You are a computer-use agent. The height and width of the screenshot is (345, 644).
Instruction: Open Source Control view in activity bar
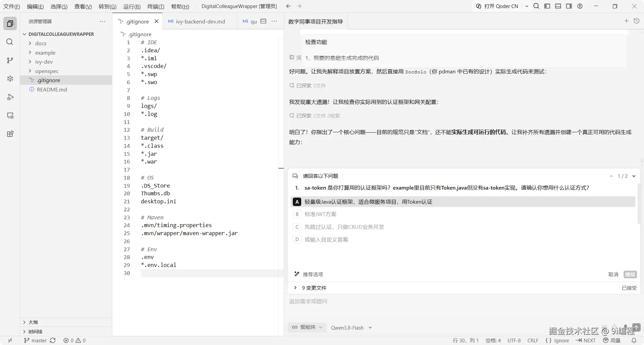coord(10,60)
